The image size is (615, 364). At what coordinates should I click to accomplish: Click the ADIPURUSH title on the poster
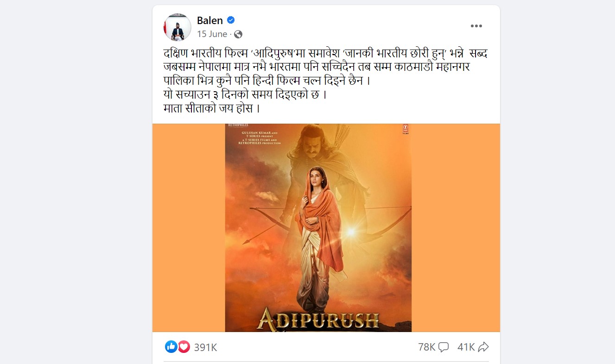coord(318,320)
